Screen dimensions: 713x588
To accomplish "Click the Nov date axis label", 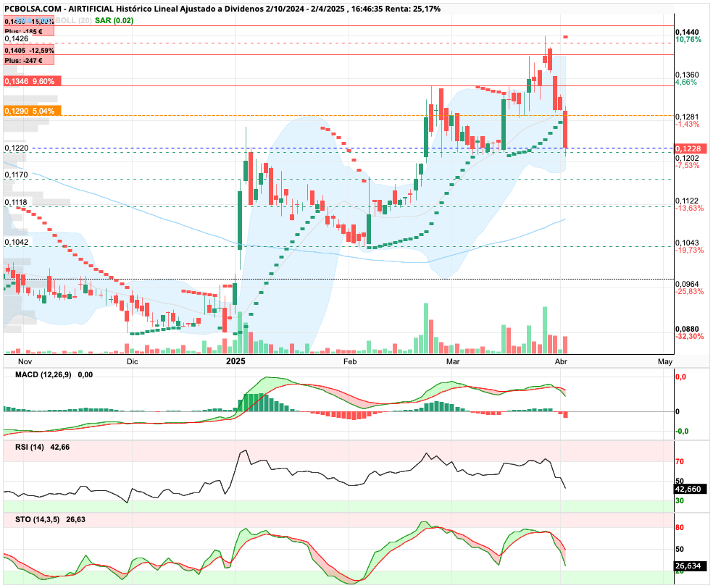I will pyautogui.click(x=25, y=361).
